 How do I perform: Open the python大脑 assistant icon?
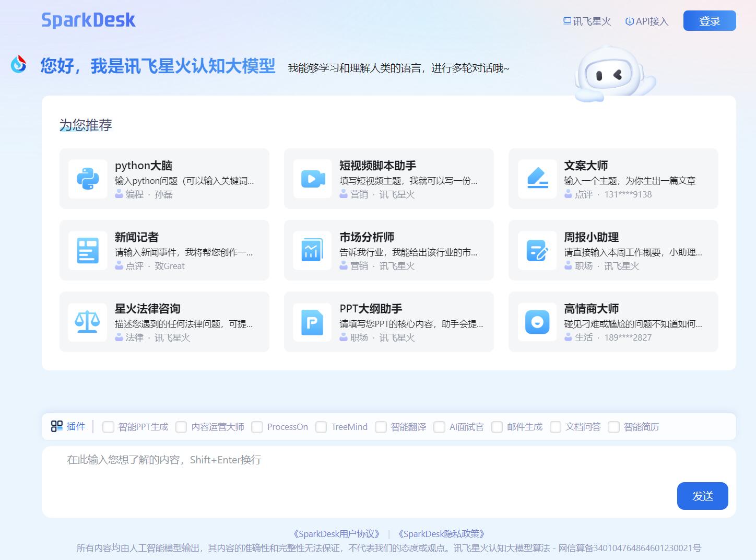click(x=88, y=179)
